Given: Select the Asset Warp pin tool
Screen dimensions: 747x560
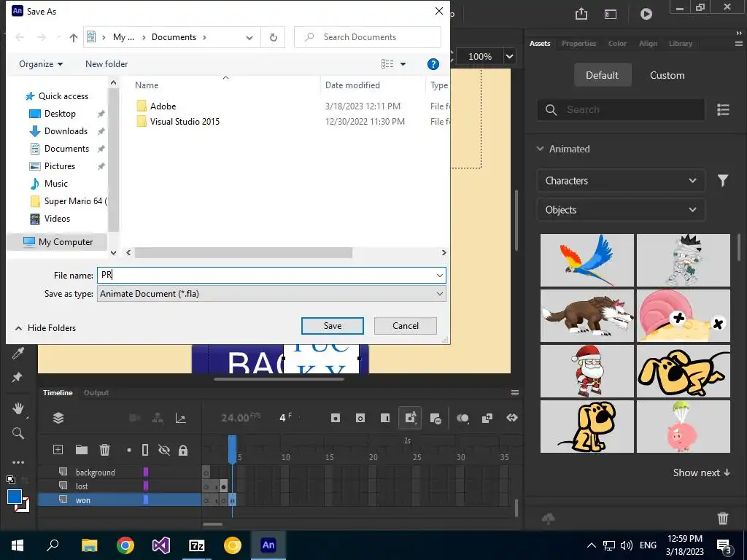Looking at the screenshot, I should 18,377.
